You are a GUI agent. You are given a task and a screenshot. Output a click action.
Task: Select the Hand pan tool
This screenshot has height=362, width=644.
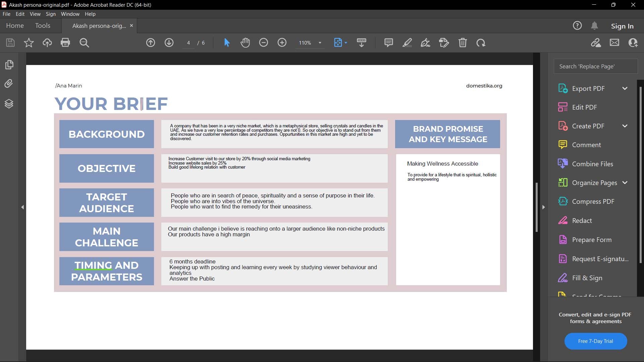click(x=245, y=43)
